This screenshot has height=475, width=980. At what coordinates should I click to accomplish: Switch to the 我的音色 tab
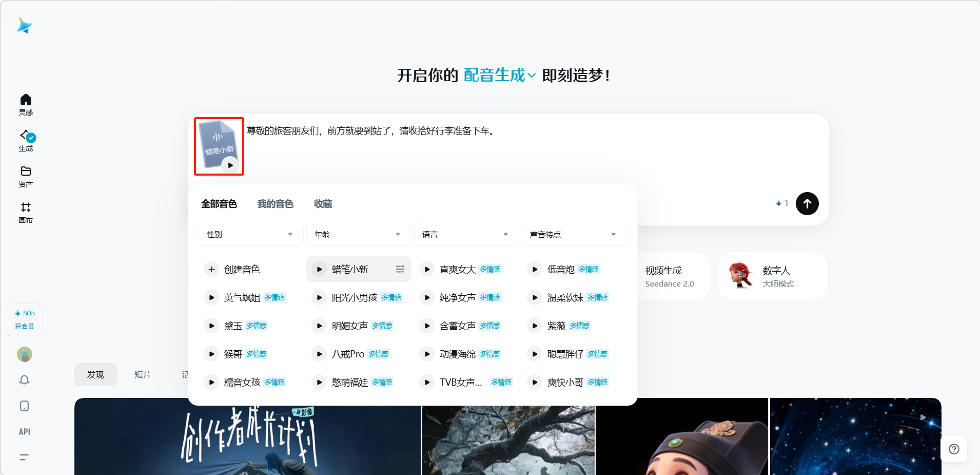coord(275,204)
